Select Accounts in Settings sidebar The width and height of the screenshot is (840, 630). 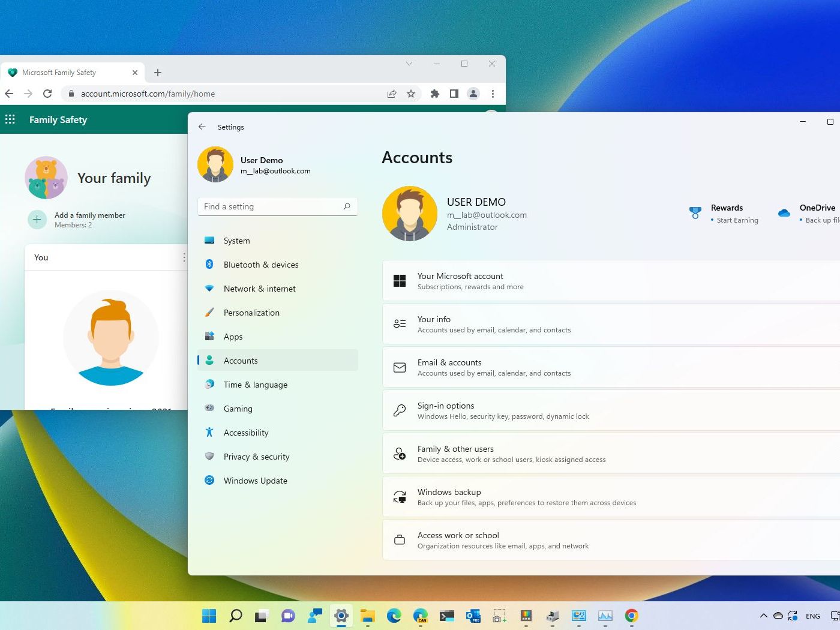(x=277, y=361)
